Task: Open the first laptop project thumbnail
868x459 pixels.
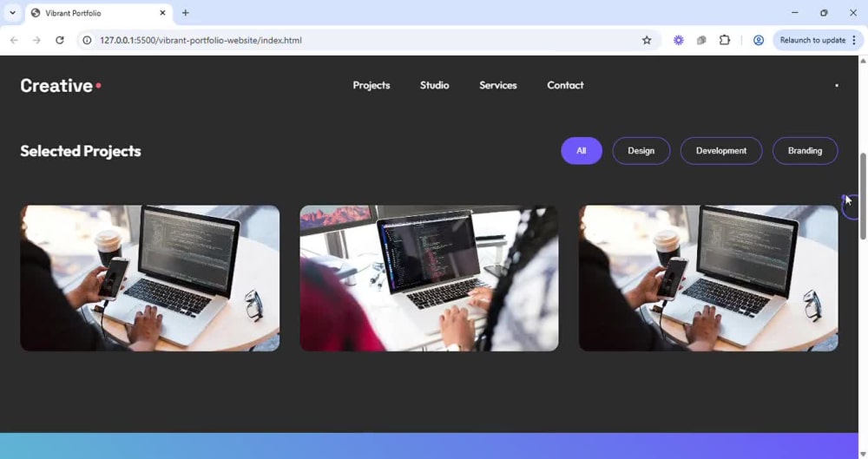Action: click(x=150, y=278)
